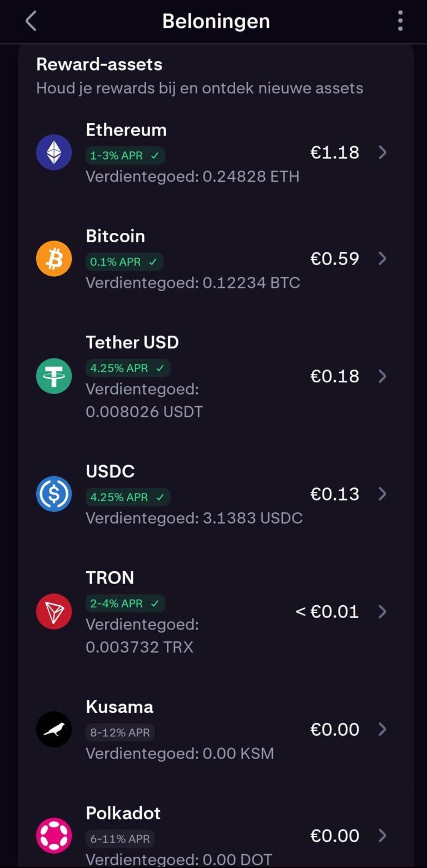The height and width of the screenshot is (868, 427).
Task: Tap the 8-12% APR Kusama badge
Action: click(120, 732)
